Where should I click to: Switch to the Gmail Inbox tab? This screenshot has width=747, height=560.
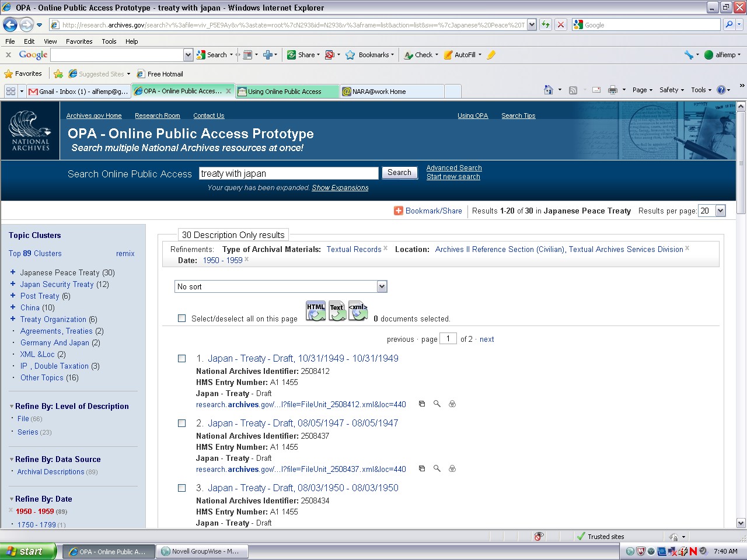(x=79, y=91)
